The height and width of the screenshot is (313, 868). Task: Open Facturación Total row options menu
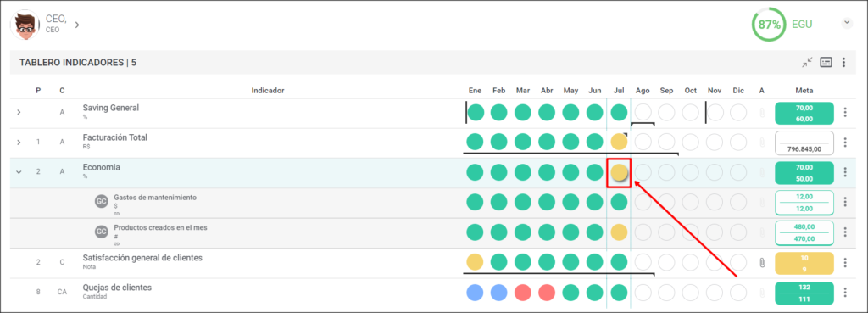(x=845, y=143)
